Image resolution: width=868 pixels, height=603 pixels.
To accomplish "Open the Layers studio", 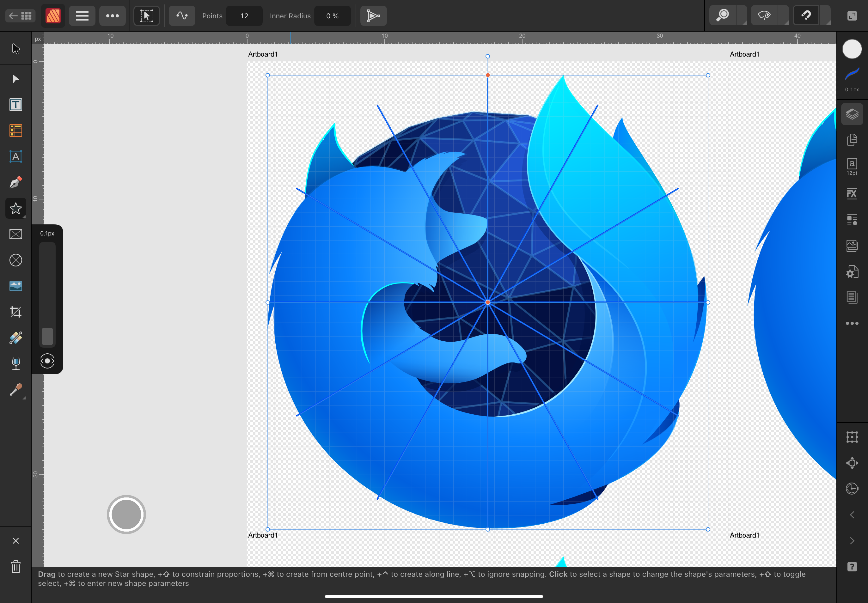I will coord(852,114).
